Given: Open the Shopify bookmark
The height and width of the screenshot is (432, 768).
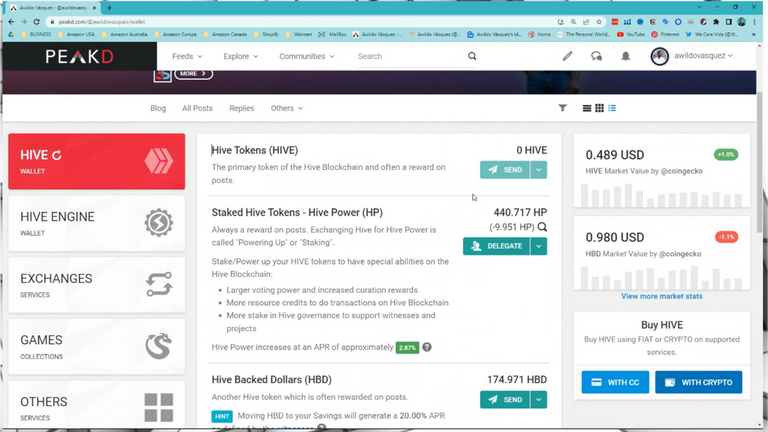Looking at the screenshot, I should (x=266, y=34).
